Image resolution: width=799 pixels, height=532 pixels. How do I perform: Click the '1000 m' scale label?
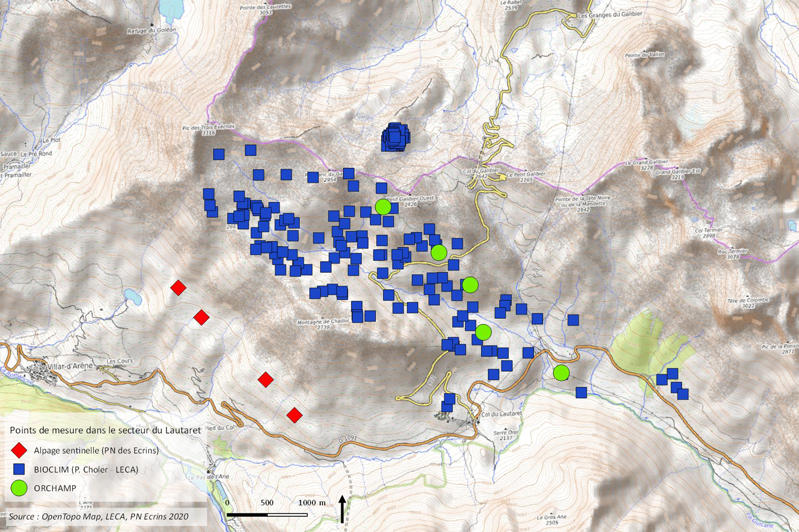312,502
